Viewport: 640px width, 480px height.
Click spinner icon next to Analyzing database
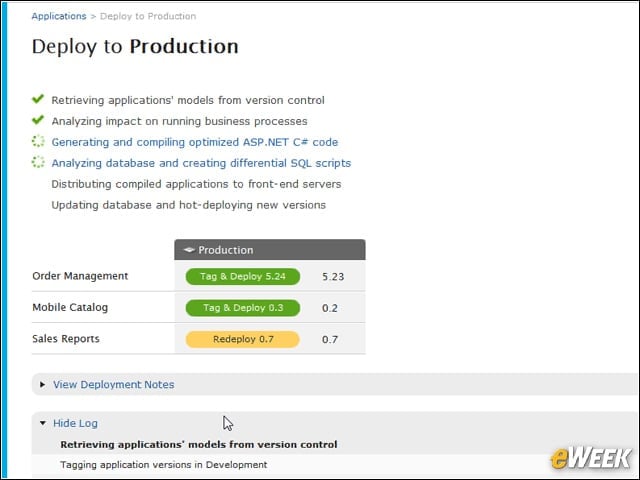38,162
